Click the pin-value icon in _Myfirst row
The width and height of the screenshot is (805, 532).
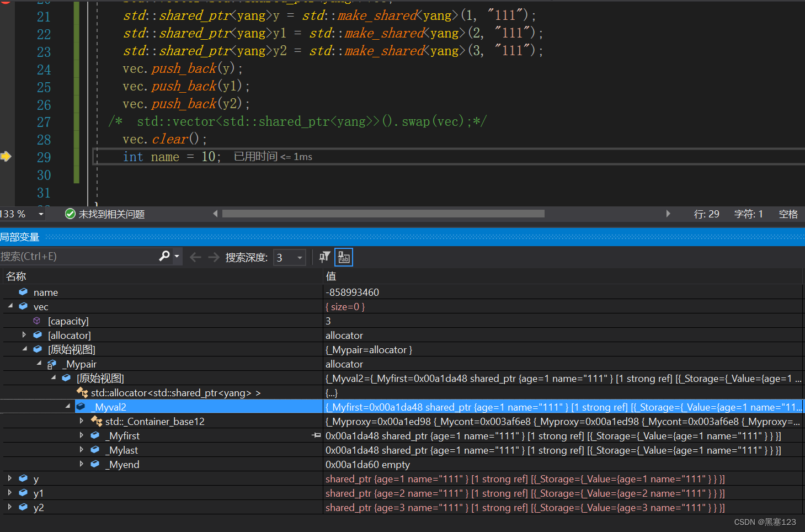(316, 435)
